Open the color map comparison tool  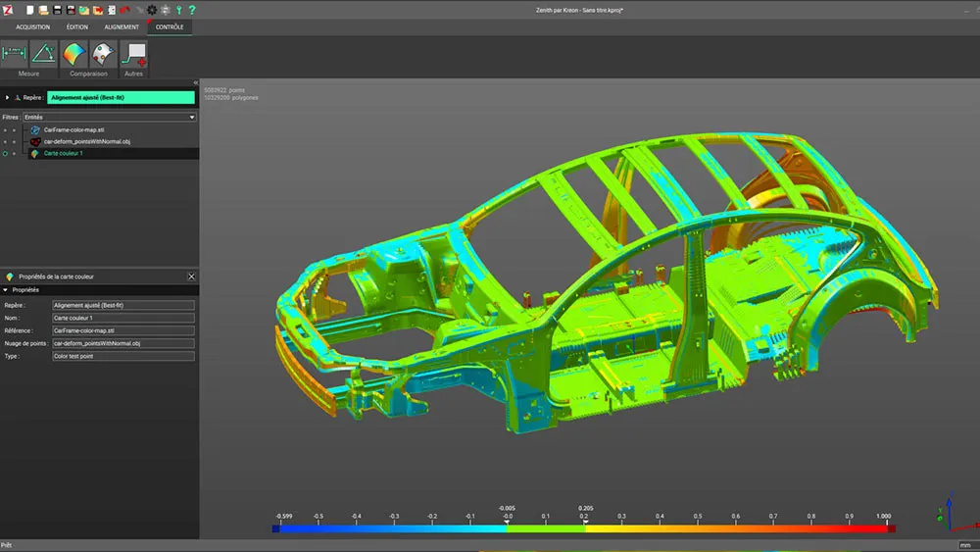click(74, 54)
